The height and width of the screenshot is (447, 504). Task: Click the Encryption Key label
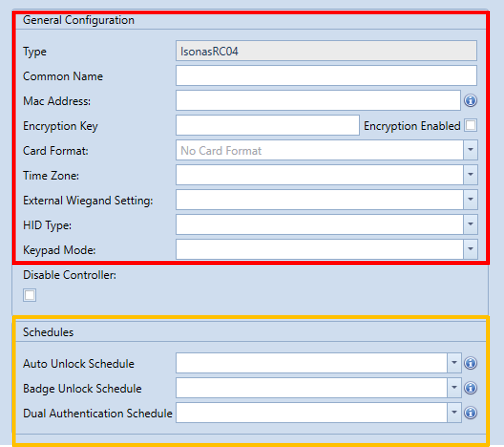[x=61, y=126]
